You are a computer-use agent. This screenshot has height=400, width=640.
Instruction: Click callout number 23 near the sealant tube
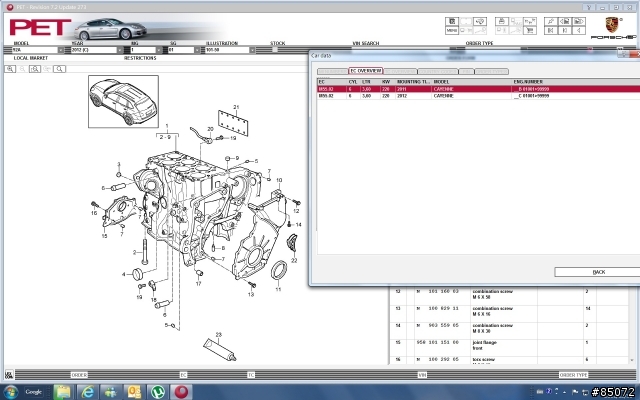219,335
